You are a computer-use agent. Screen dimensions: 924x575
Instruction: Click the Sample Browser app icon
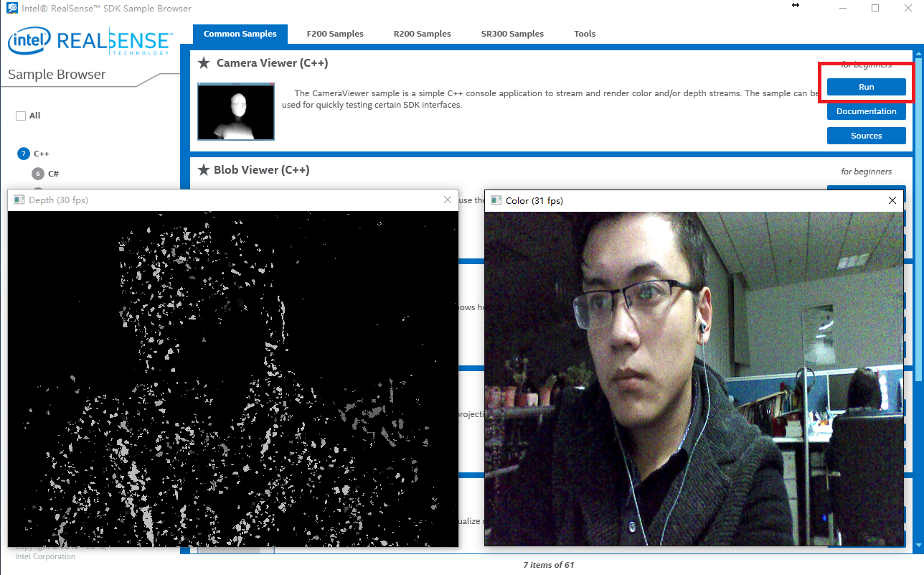coord(11,8)
